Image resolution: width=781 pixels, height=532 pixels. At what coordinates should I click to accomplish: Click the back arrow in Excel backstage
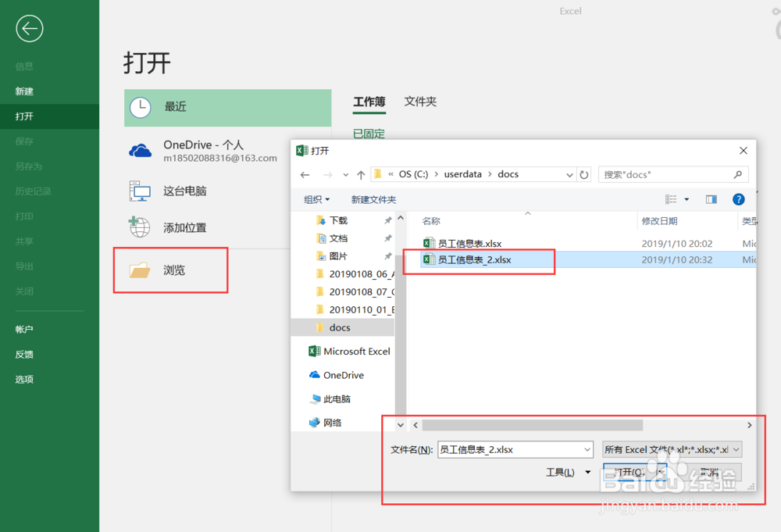coord(29,29)
